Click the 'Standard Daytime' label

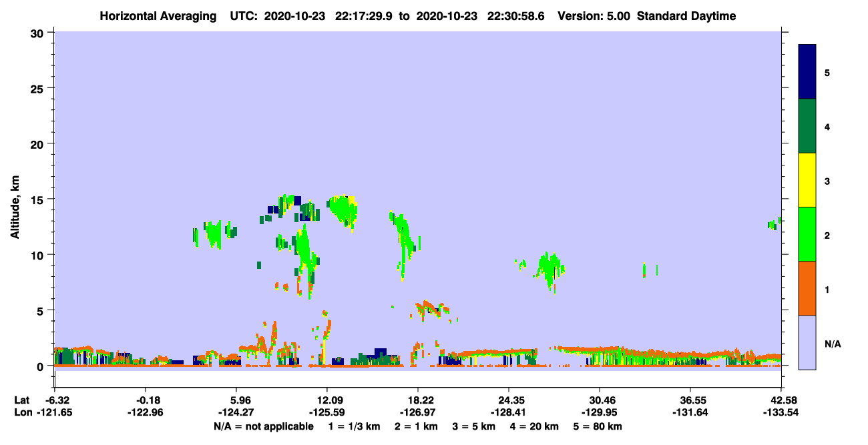(686, 16)
